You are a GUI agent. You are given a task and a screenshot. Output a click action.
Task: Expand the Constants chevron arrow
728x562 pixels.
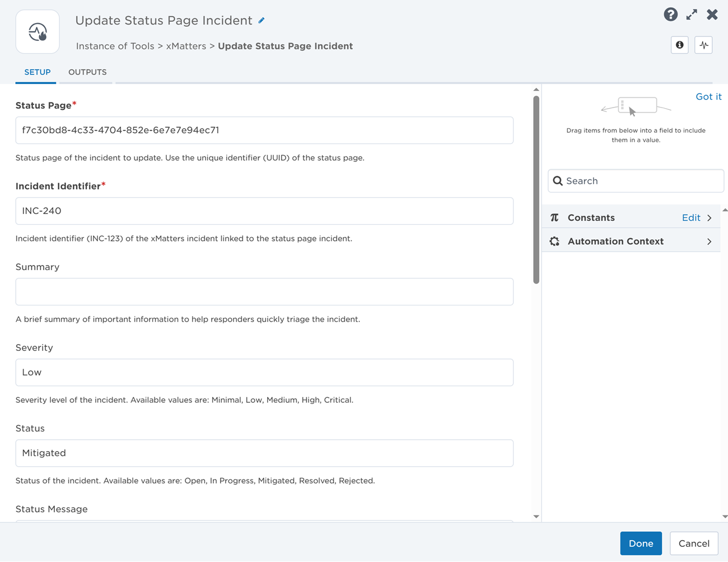point(710,218)
